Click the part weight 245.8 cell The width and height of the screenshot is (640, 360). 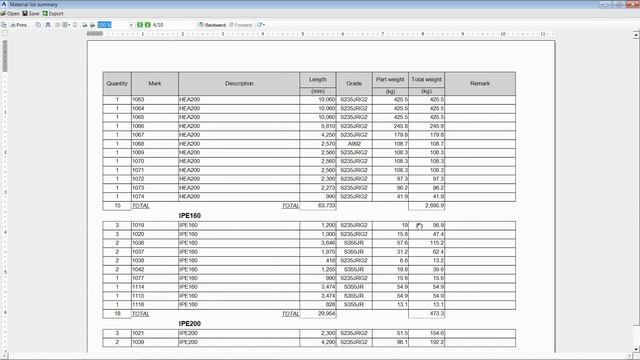pyautogui.click(x=390, y=126)
